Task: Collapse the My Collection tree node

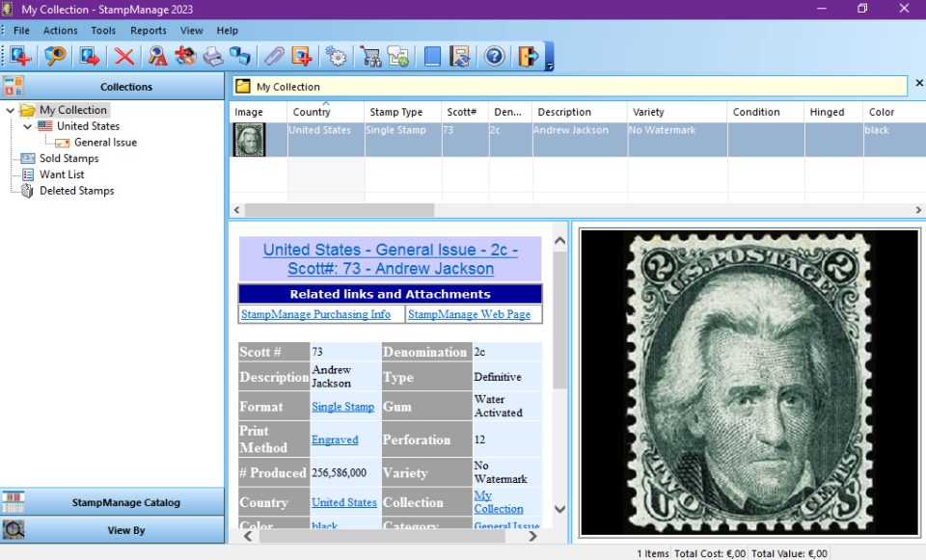Action: point(10,110)
